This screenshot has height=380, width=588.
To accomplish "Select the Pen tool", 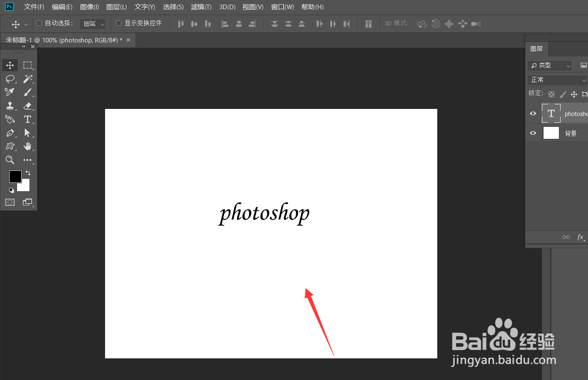I will [10, 133].
